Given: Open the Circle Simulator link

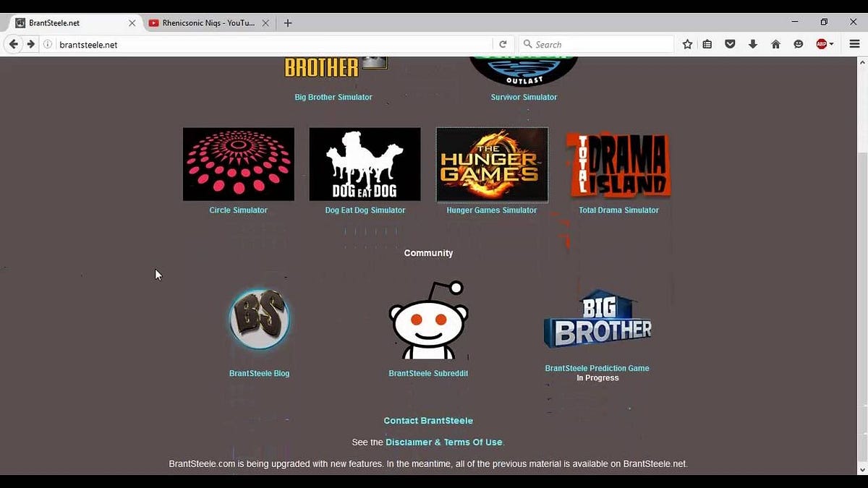Looking at the screenshot, I should tap(238, 210).
